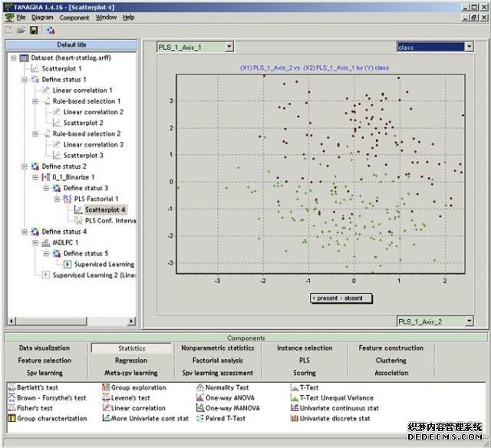Collapse the Rule-based selection 1 node
Image resolution: width=491 pixels, height=448 pixels.
(x=35, y=101)
